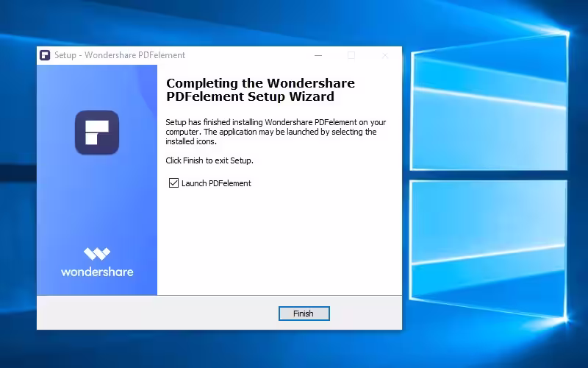
Task: Minimize the Setup window
Action: [x=318, y=55]
